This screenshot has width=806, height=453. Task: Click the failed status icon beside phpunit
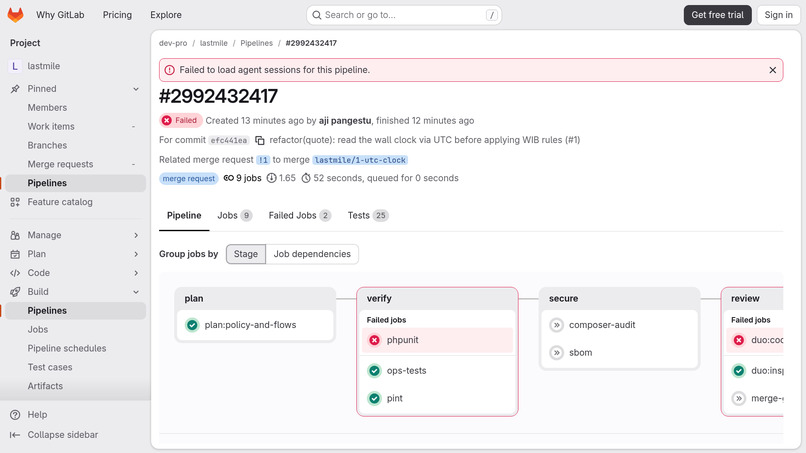[x=374, y=340]
